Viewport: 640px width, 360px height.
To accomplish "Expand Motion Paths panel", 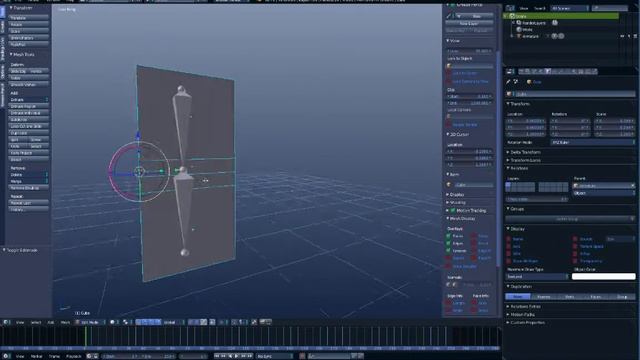I will tap(521, 315).
